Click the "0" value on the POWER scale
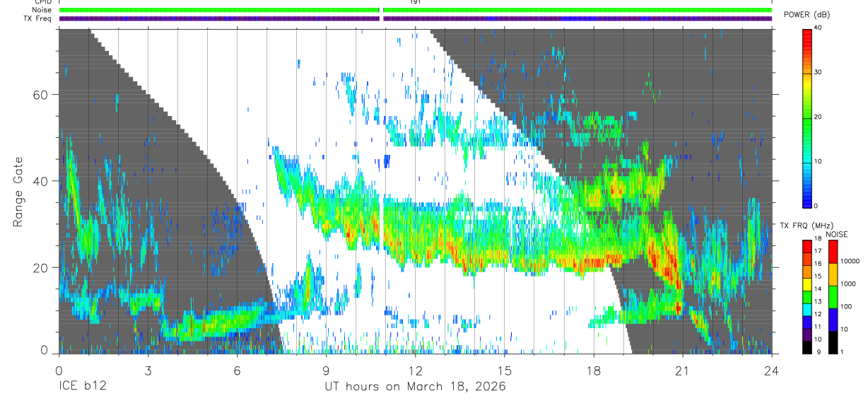This screenshot has height=401, width=868. click(x=816, y=206)
